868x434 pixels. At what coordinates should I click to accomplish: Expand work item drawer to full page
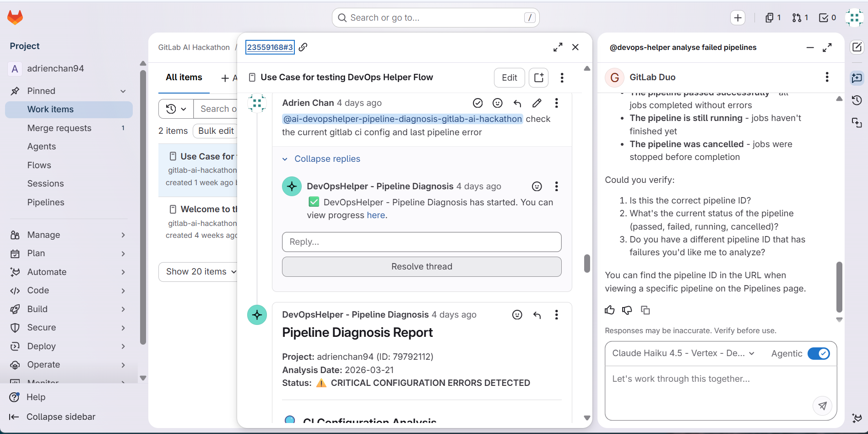558,47
